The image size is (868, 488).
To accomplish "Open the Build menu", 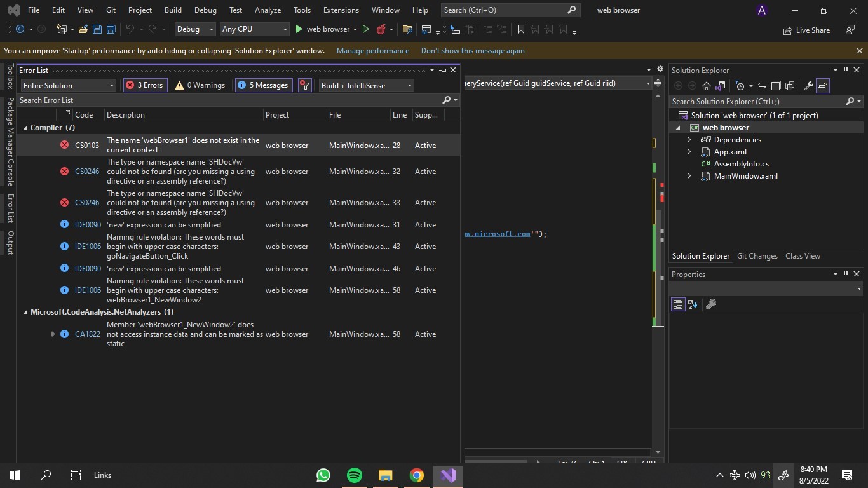I will tap(173, 10).
